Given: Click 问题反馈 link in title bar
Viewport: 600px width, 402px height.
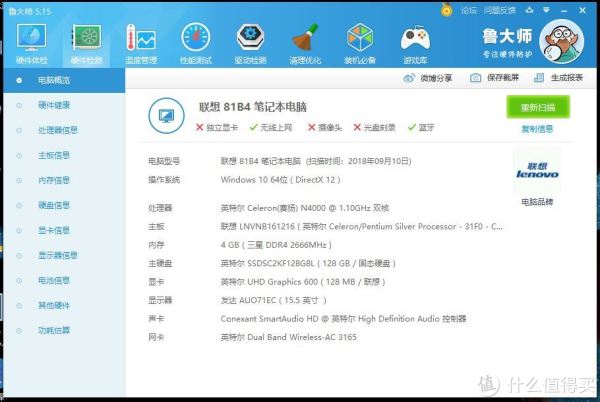Looking at the screenshot, I should (x=499, y=10).
